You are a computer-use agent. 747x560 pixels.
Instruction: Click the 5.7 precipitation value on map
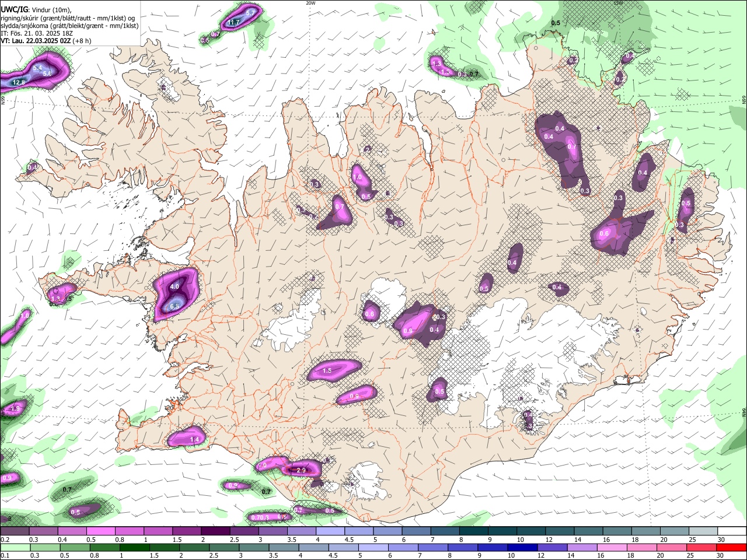[x=250, y=12]
